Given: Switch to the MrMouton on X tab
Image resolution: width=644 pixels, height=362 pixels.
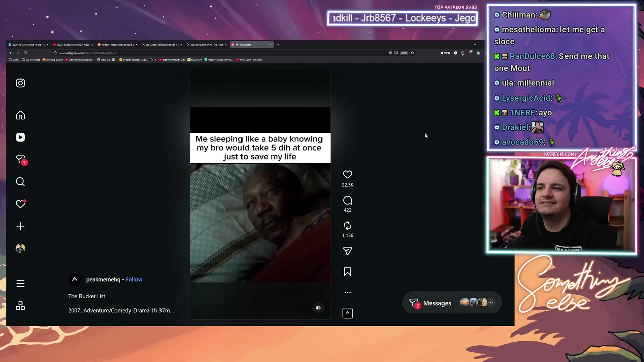Looking at the screenshot, I should 206,45.
